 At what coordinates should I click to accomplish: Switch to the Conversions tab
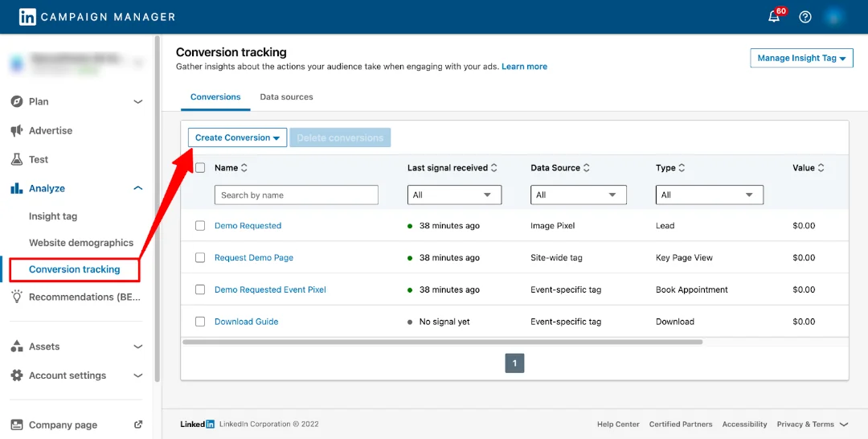point(215,96)
